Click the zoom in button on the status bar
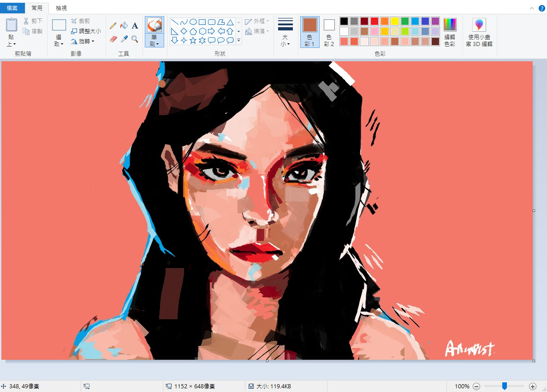Image resolution: width=547 pixels, height=392 pixels. click(533, 386)
